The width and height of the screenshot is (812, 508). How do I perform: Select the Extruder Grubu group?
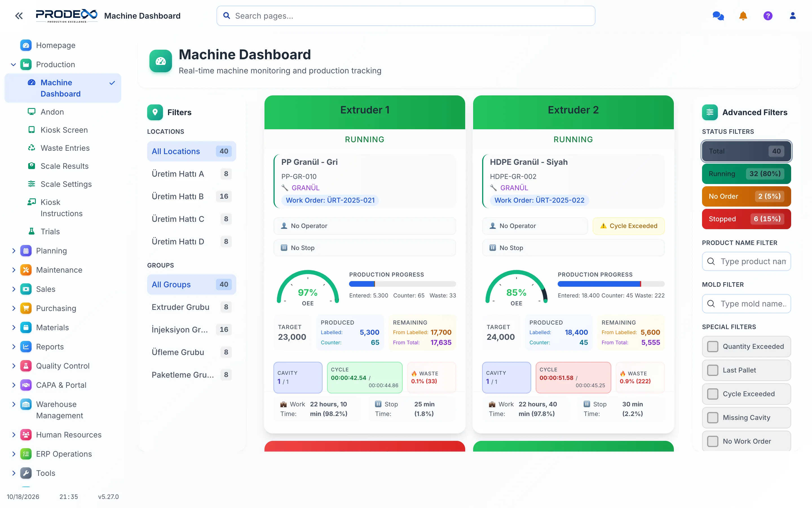click(191, 307)
